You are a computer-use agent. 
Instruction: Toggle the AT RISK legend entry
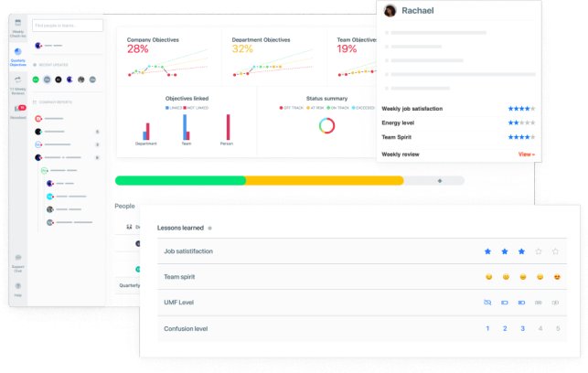pyautogui.click(x=315, y=108)
